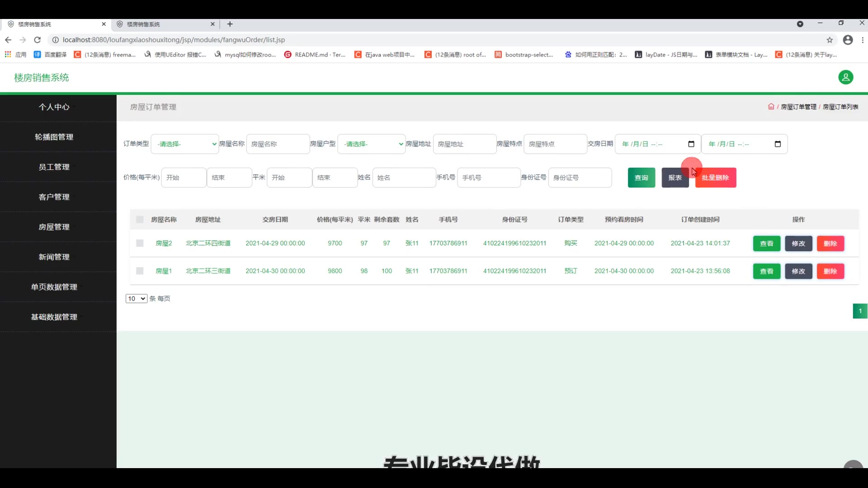
Task: Open new browser tab with plus
Action: 230,24
